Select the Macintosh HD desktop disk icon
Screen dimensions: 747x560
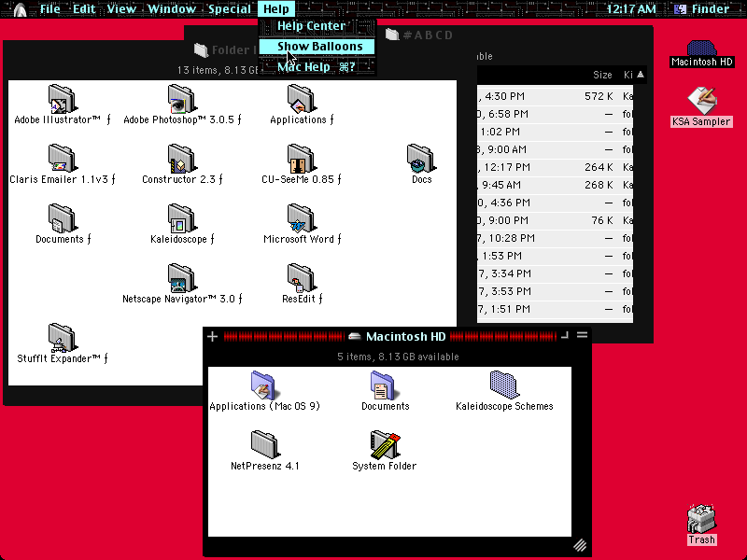pyautogui.click(x=701, y=49)
